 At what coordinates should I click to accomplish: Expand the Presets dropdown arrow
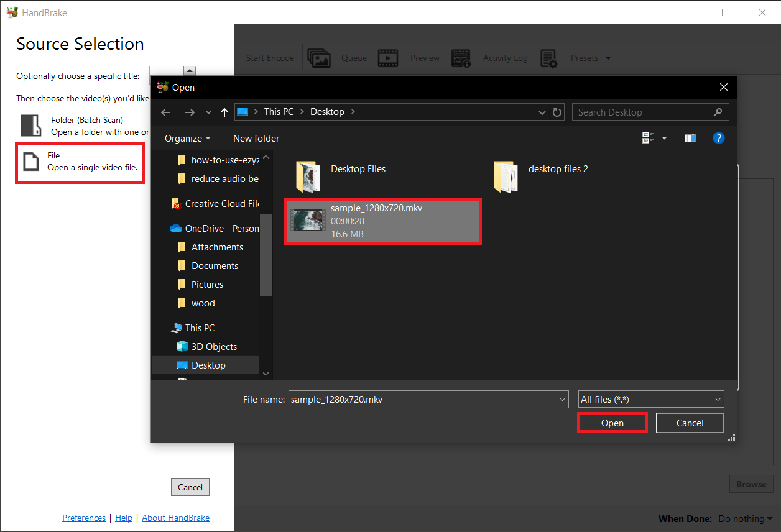[x=608, y=58]
